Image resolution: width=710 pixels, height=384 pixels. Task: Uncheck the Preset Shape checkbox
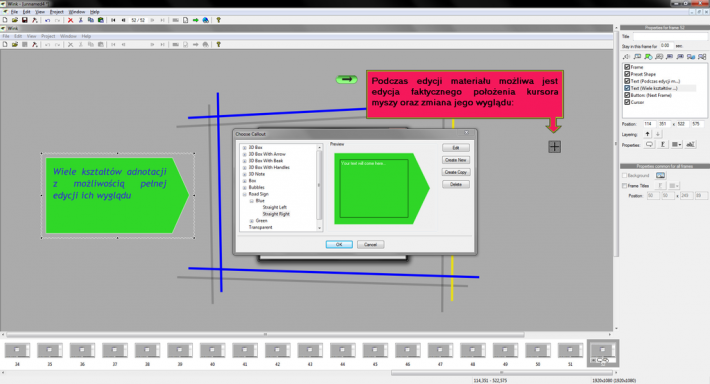[x=627, y=74]
